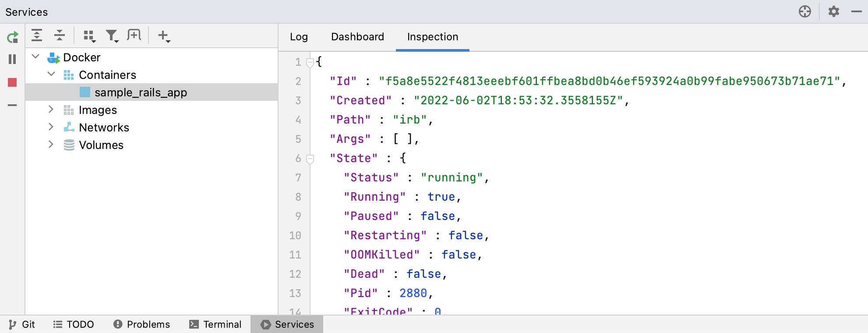Click the crosshair locate icon in header

point(805,12)
